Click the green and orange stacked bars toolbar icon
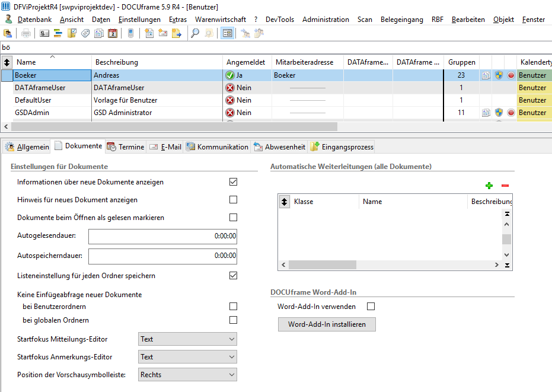 pos(58,33)
